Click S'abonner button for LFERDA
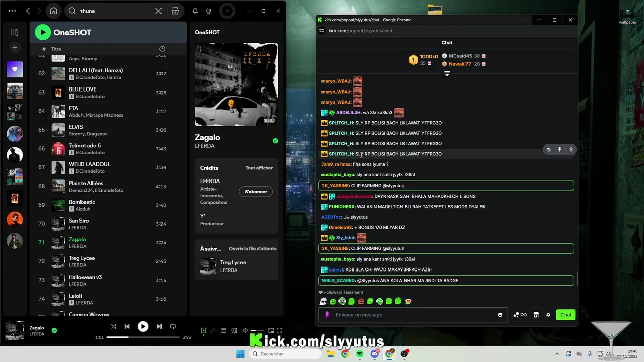This screenshot has width=644, height=362. 256,192
